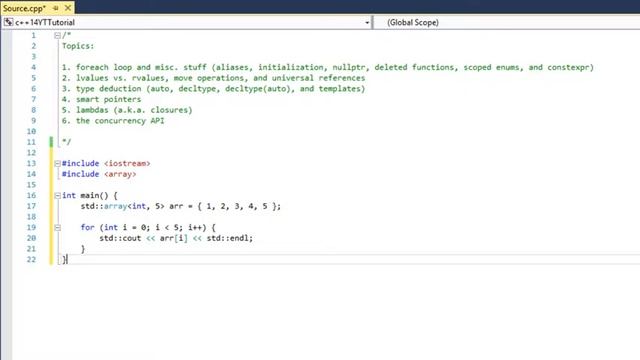640x360 pixels.
Task: Click the 'for (int i = 0' loop header
Action: 148,227
